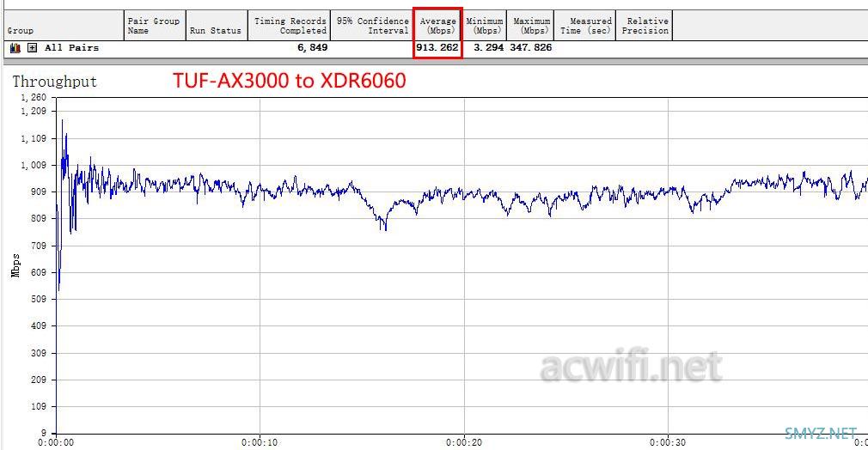Viewport: 868px width, 450px height.
Task: Click the 509 y-axis tick label
Action: pyautogui.click(x=38, y=299)
